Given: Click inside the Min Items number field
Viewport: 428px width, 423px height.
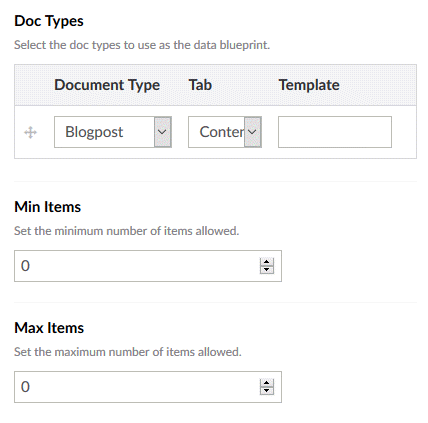Looking at the screenshot, I should 148,266.
